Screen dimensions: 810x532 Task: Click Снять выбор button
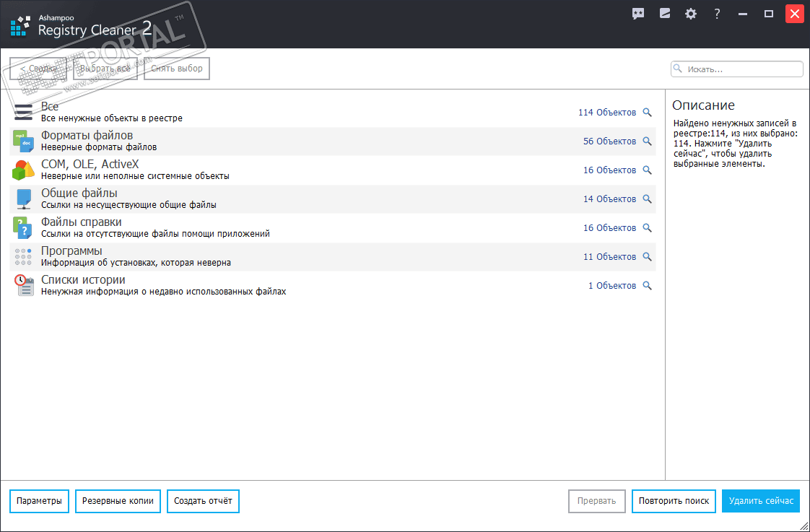coord(177,69)
